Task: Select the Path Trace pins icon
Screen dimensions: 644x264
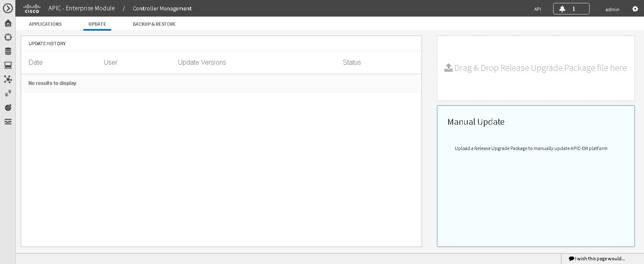Action: click(x=7, y=93)
